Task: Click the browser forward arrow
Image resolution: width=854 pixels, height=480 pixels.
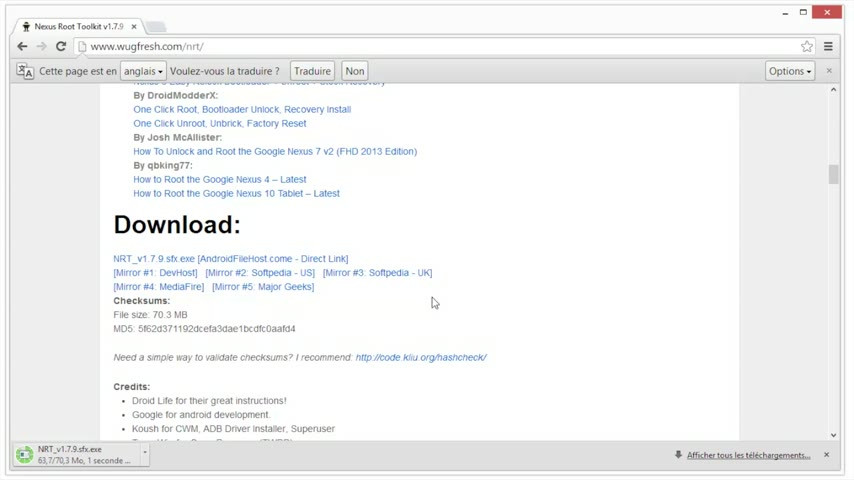Action: 41,46
